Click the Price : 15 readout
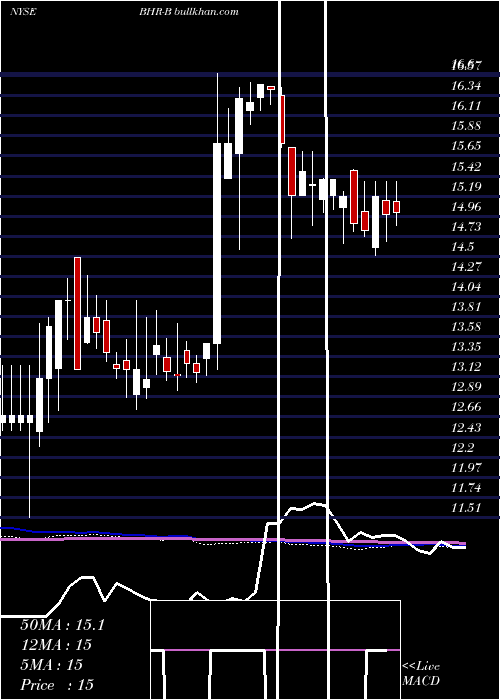Viewport: 500px width, 700px height. point(57,685)
